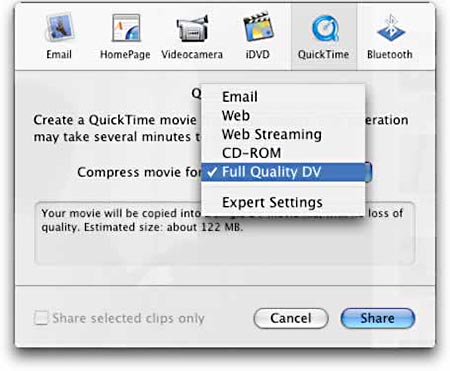Viewport: 450px width, 371px height.
Task: Open the HomePage sharing icon
Action: (126, 29)
